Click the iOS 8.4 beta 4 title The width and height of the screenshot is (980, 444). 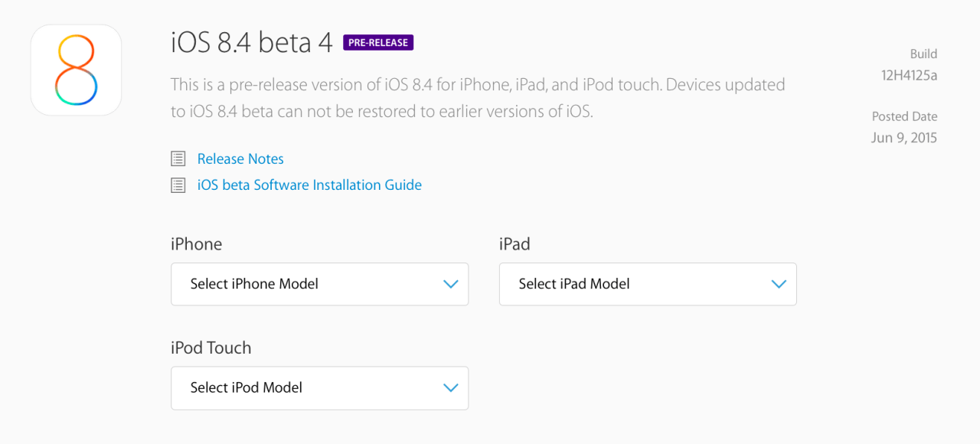tap(252, 43)
